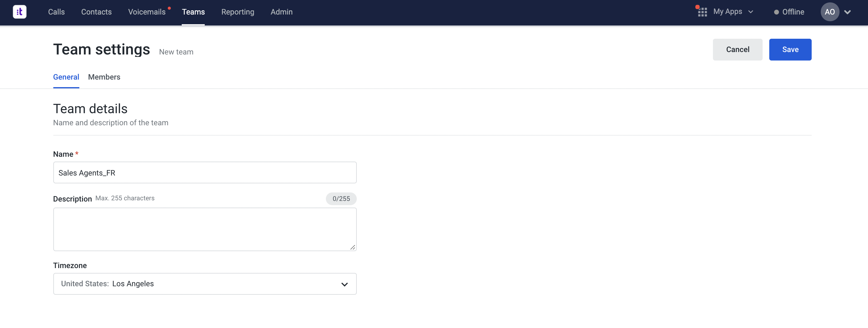Open the Reporting section
This screenshot has width=868, height=328.
pyautogui.click(x=237, y=12)
